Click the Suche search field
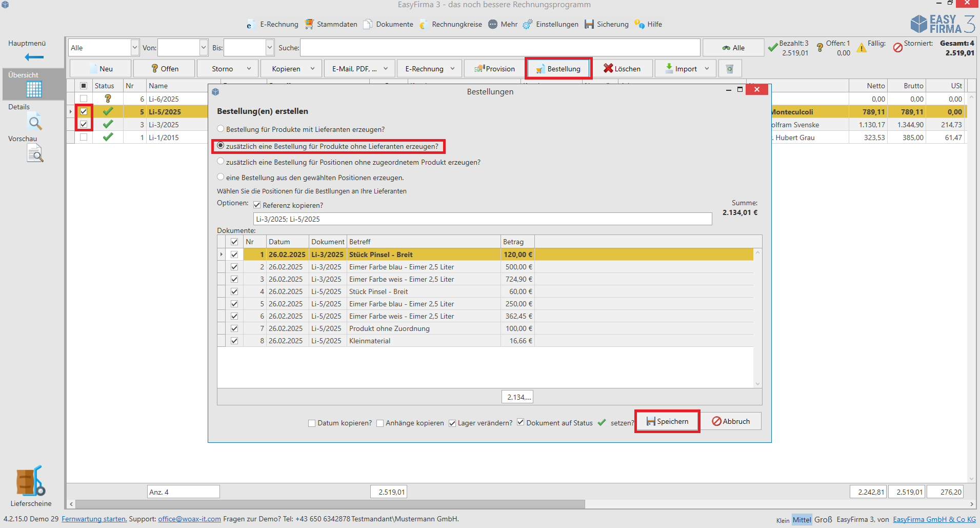Screen dimensions: 980x528 click(x=500, y=48)
